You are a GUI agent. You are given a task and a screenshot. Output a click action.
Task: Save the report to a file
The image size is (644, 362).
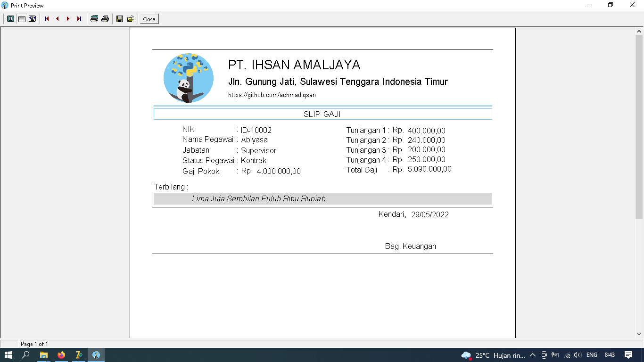119,19
